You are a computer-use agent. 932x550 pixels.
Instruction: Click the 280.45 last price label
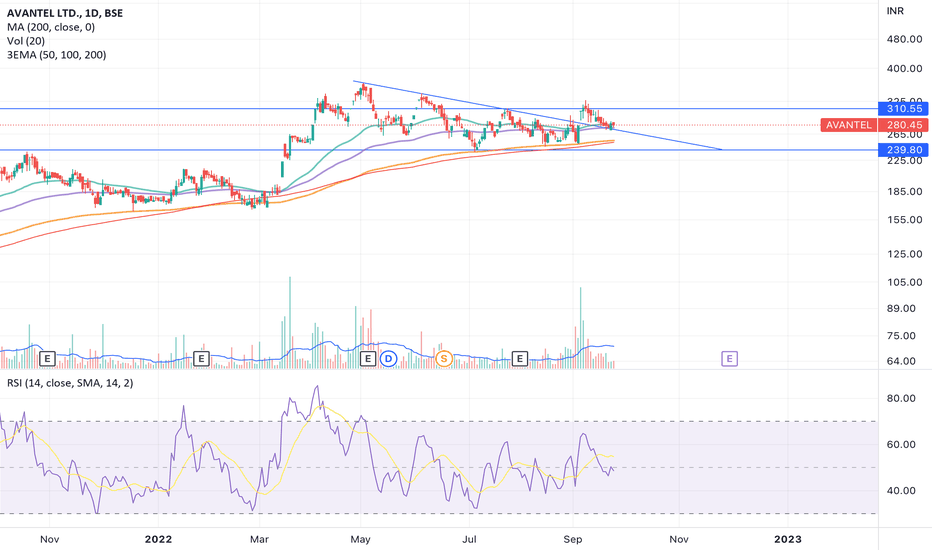904,125
